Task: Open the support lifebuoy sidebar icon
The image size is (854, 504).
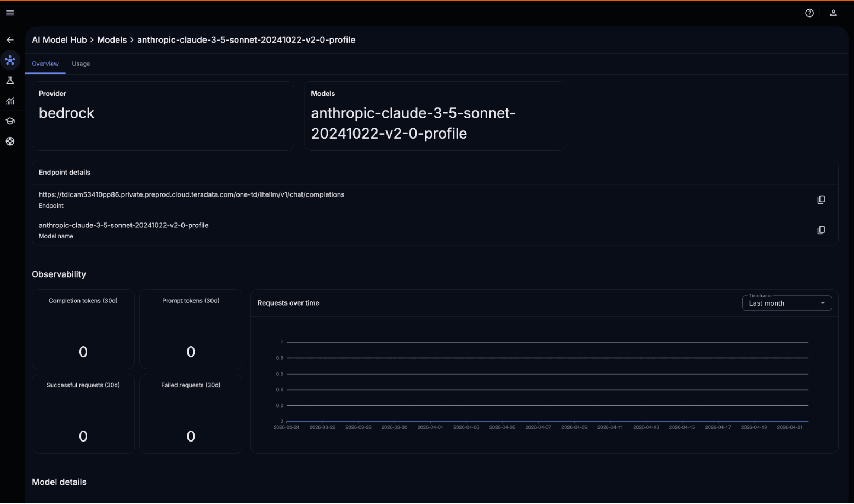Action: coord(10,141)
